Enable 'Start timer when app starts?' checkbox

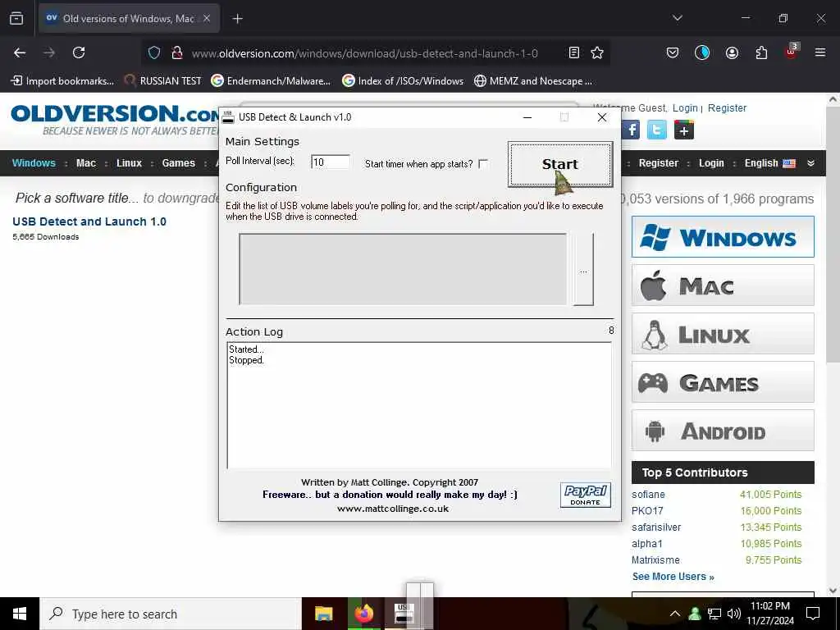coord(483,164)
